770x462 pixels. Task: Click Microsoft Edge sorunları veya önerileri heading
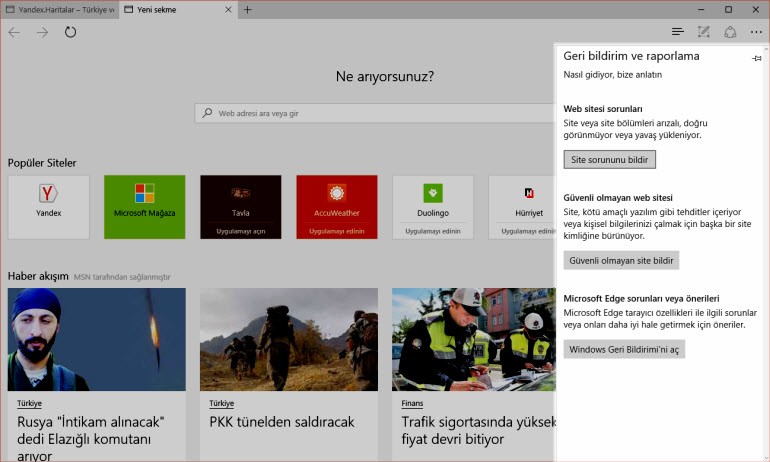[641, 298]
